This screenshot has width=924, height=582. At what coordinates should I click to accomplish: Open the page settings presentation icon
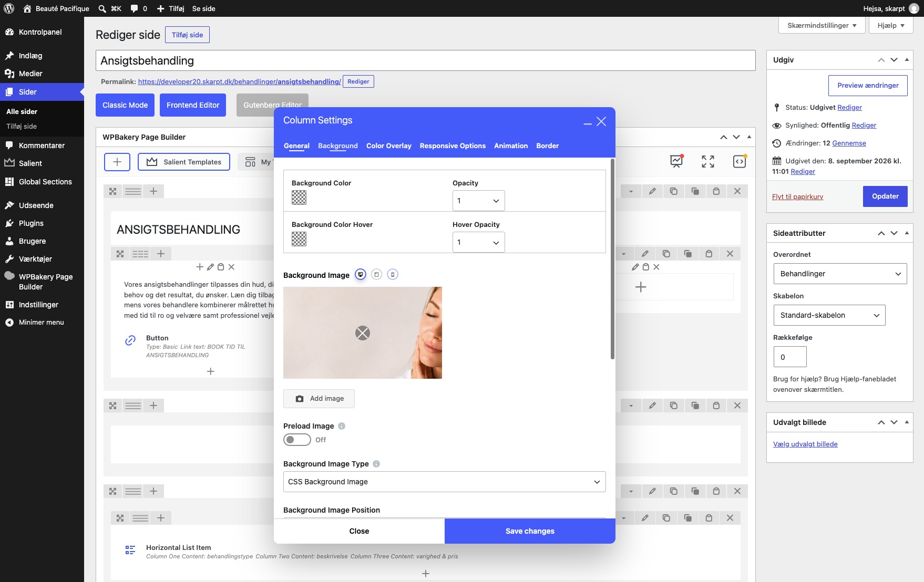pyautogui.click(x=676, y=161)
